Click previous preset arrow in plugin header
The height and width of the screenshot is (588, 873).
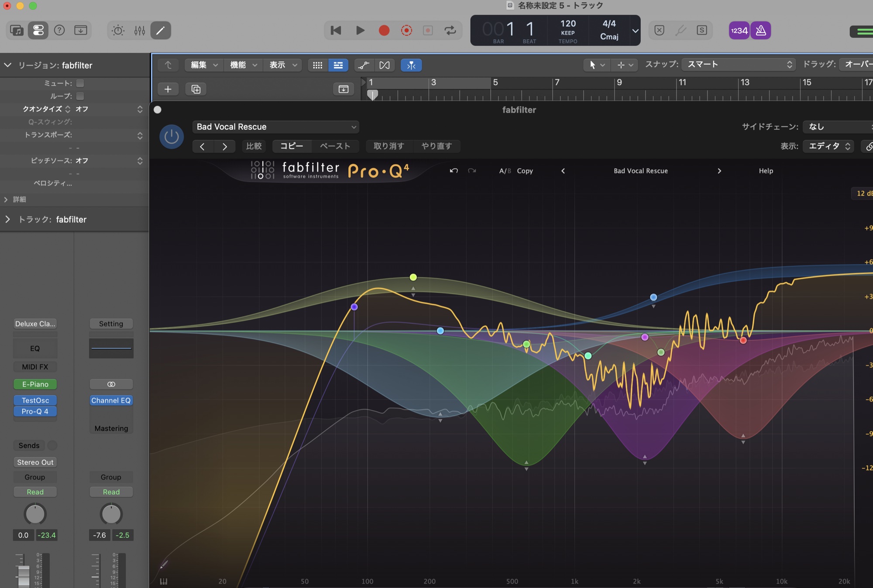pyautogui.click(x=203, y=146)
